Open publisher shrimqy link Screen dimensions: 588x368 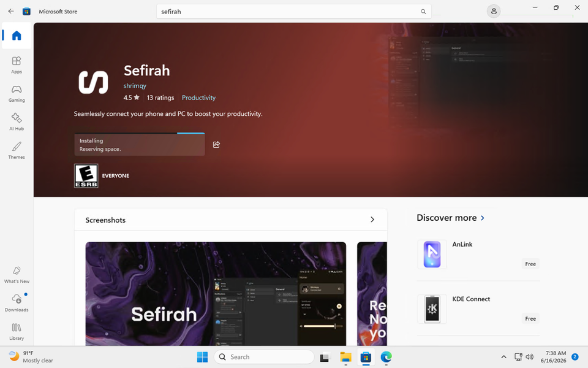tap(135, 86)
